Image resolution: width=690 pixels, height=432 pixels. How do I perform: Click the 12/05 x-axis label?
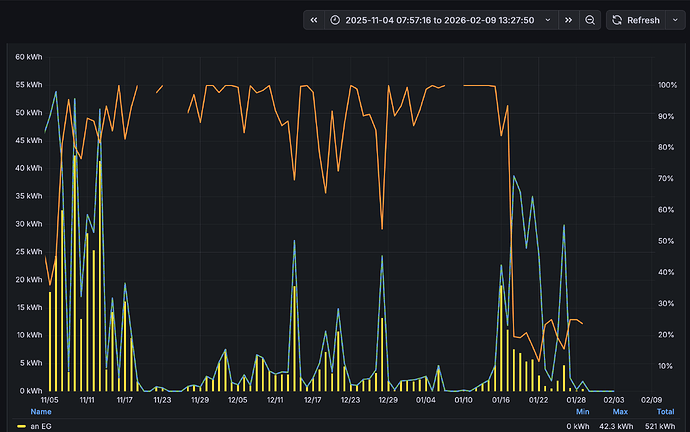point(237,400)
